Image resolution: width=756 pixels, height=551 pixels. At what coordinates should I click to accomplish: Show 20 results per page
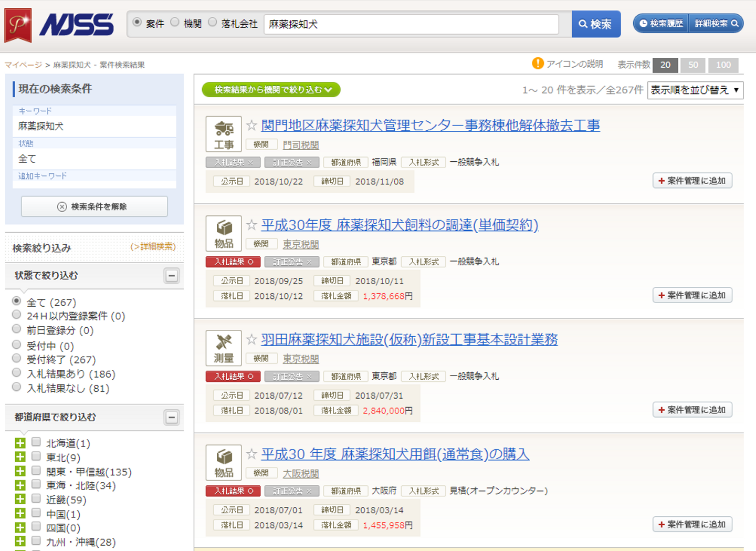665,65
